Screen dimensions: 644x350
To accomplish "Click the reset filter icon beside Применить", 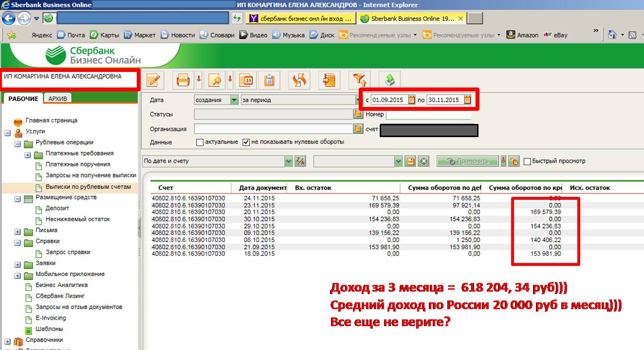I will (514, 161).
